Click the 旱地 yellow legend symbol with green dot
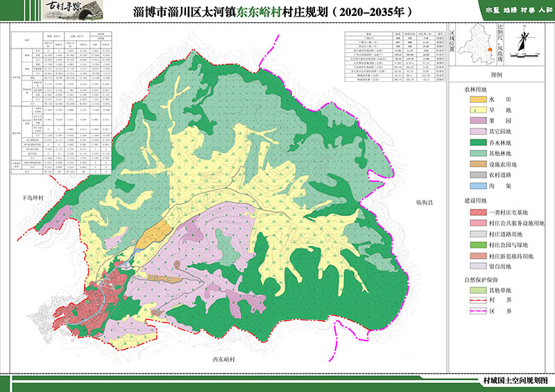This screenshot has width=555, height=392. point(478,110)
